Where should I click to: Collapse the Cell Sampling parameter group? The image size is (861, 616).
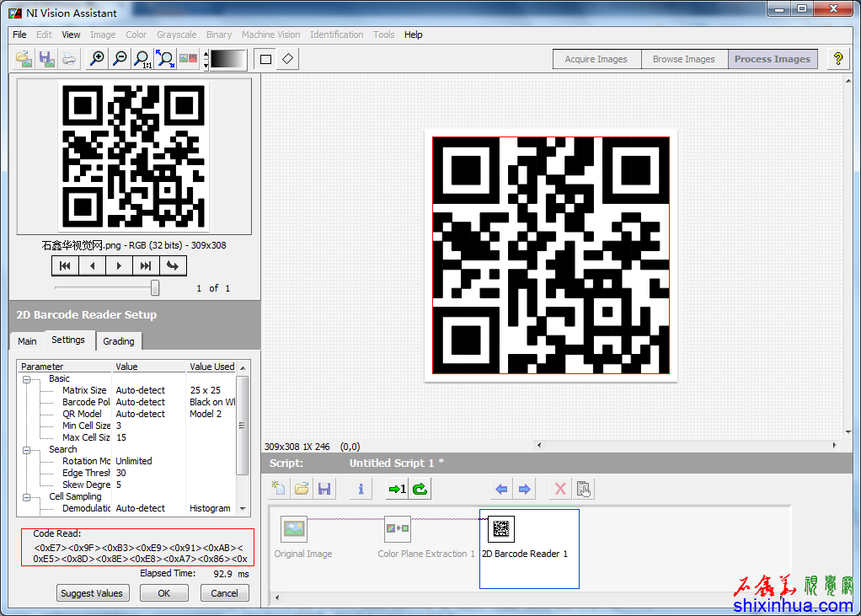tap(26, 497)
